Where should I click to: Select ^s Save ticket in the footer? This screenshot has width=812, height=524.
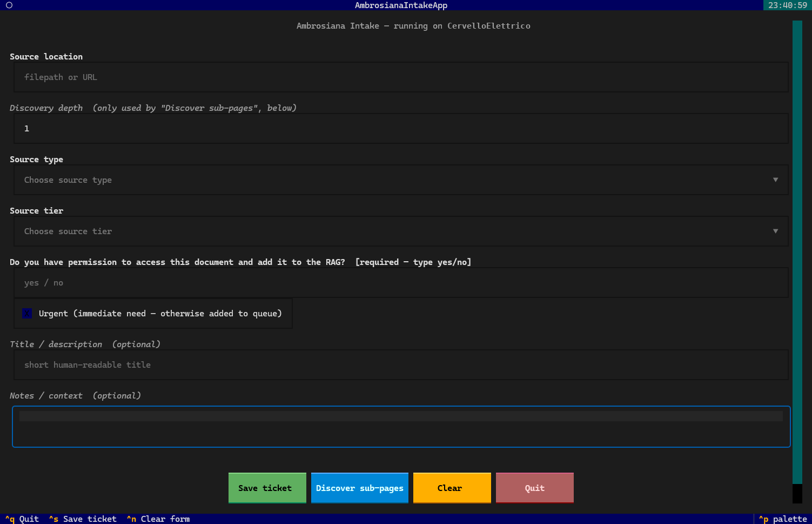coord(83,519)
